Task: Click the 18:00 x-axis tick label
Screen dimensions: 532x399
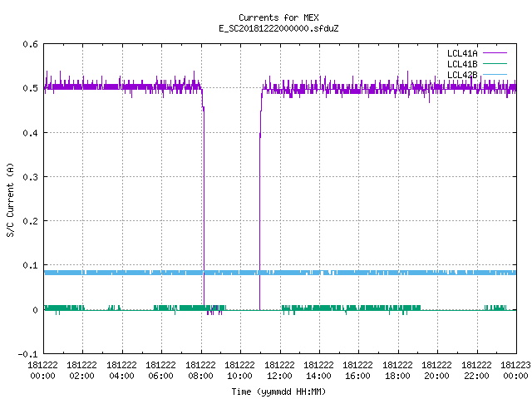Action: (x=397, y=371)
